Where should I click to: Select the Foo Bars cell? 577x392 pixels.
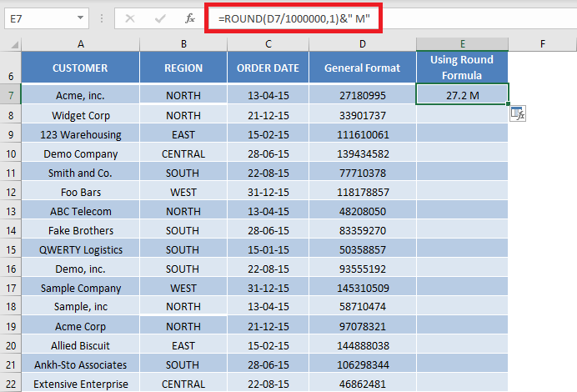point(80,192)
